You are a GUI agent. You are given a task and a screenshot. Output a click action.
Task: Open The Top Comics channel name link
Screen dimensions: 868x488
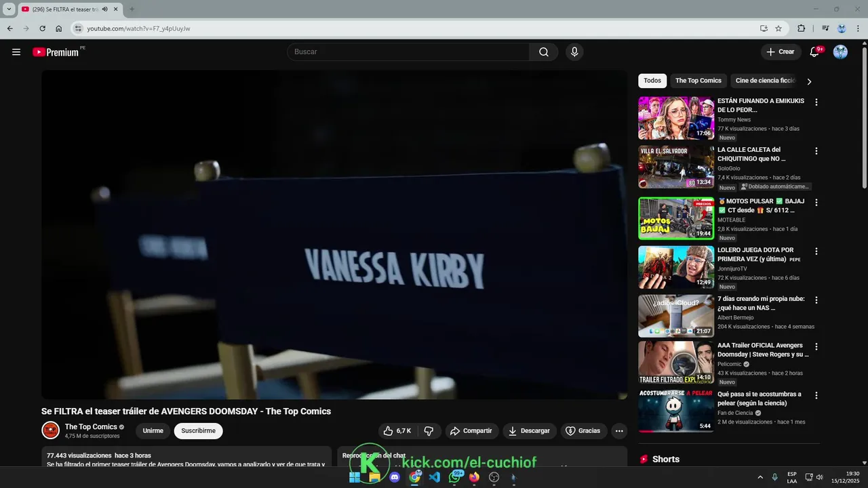(91, 427)
